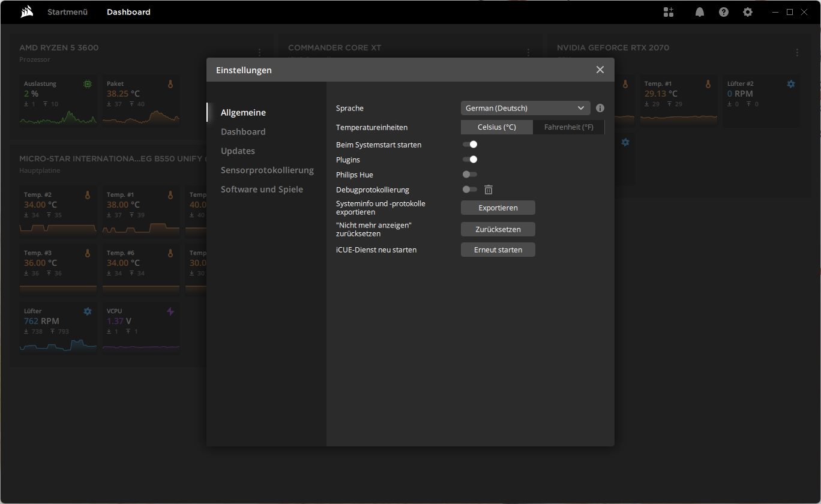Click the Auslastung 2 % widget graph
Viewport: 821px width, 504px height.
tap(58, 116)
